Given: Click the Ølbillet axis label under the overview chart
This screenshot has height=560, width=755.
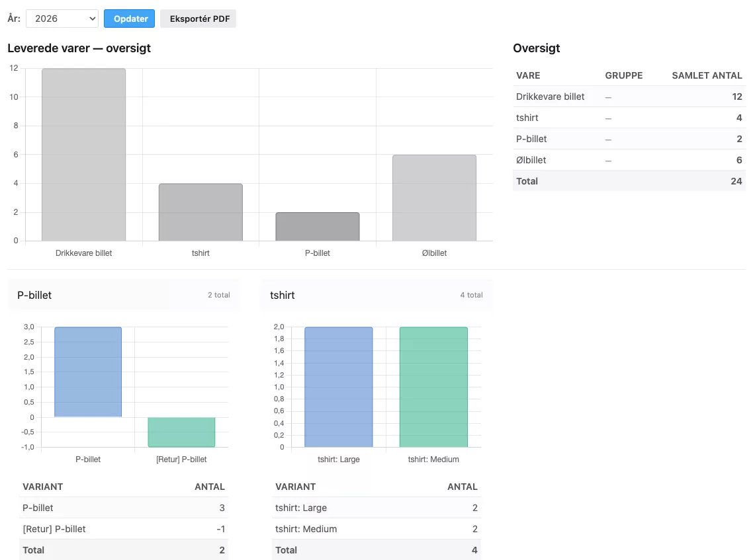Looking at the screenshot, I should (434, 253).
